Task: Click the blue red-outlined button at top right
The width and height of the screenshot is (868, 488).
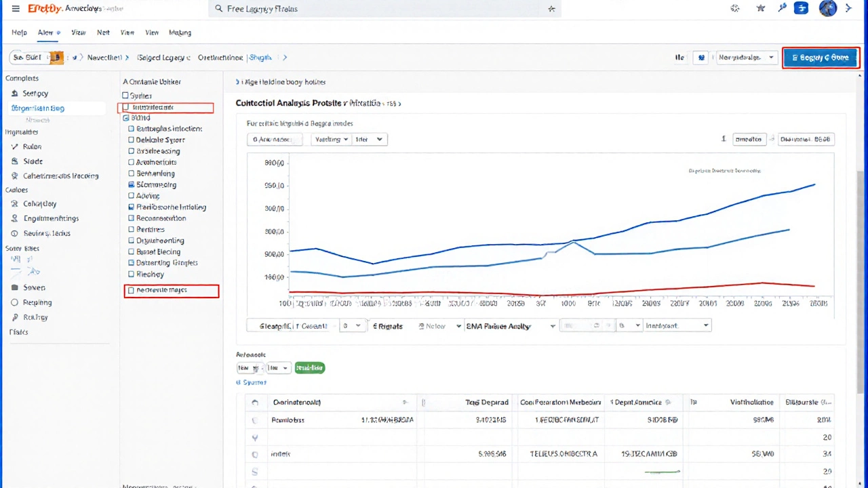Action: point(821,58)
